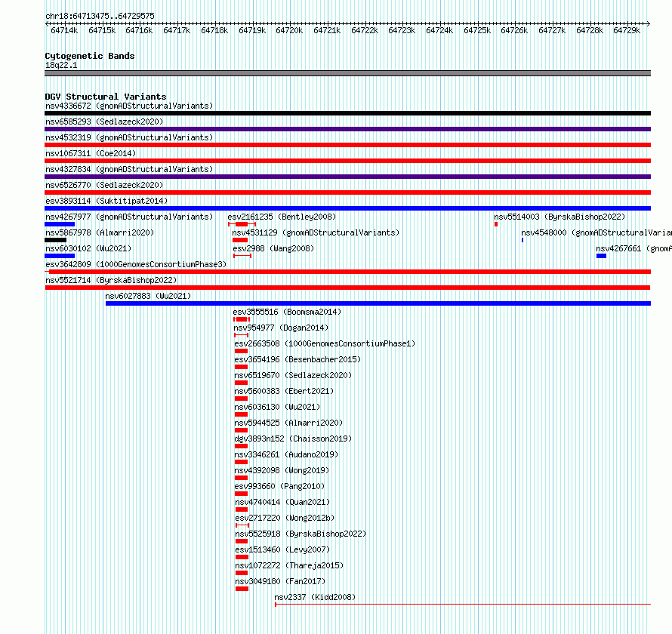Open nsv4392098 (Wong2019) label
Image resolution: width=672 pixels, height=634 pixels.
pos(282,470)
